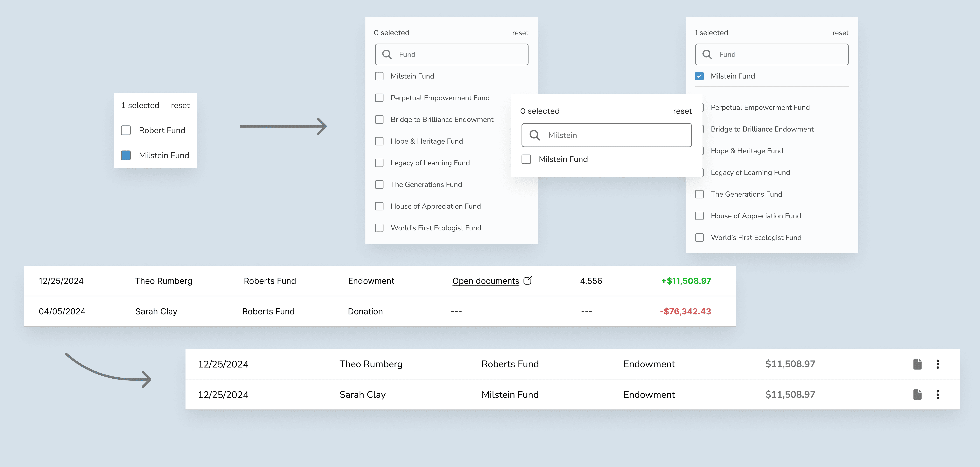Image resolution: width=980 pixels, height=467 pixels.
Task: Tick Milstein Fund under Milstein search results
Action: point(526,159)
